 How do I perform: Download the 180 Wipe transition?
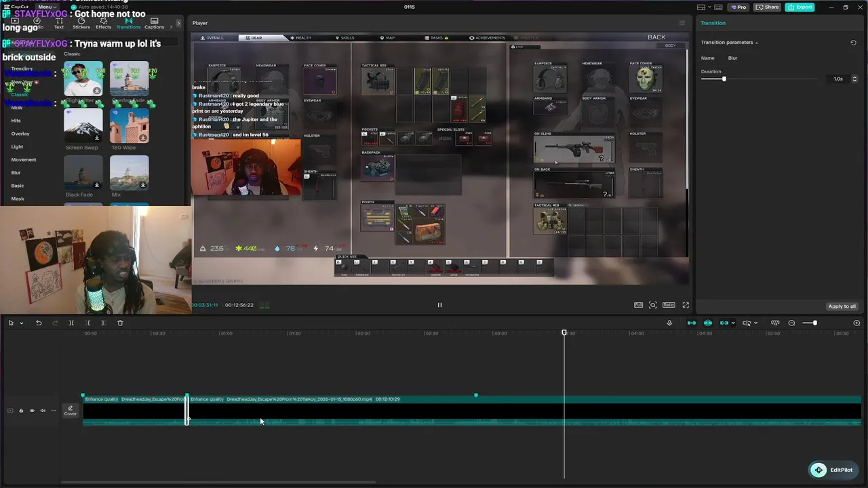143,138
